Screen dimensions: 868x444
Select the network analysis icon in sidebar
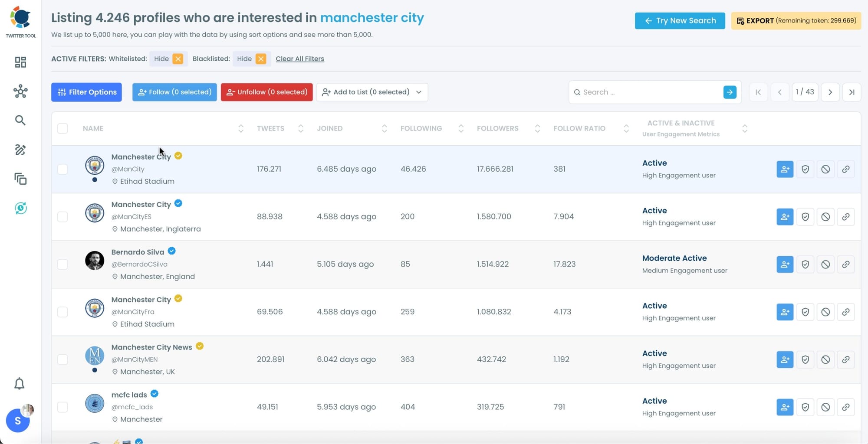[x=20, y=91]
